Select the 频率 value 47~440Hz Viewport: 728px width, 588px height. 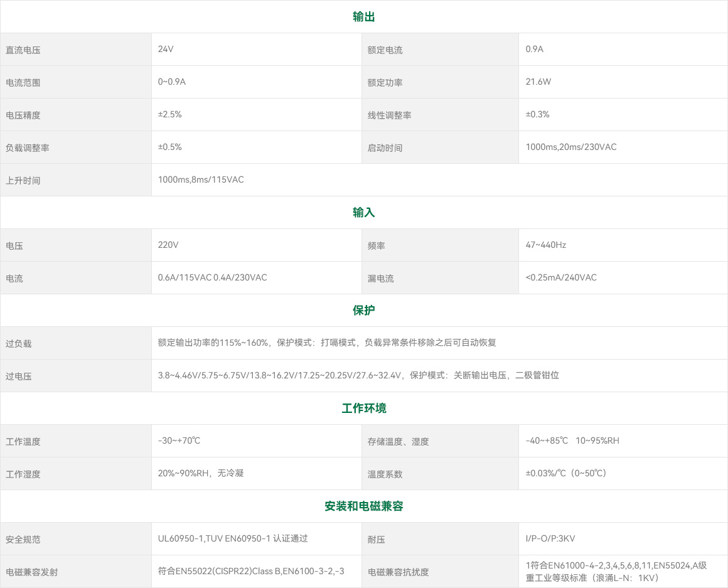click(546, 245)
